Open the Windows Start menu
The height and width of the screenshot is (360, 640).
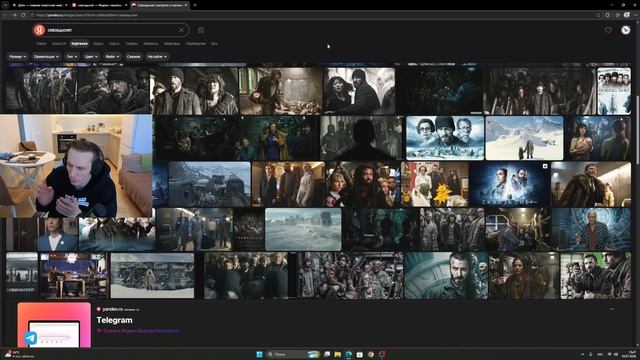pos(259,354)
